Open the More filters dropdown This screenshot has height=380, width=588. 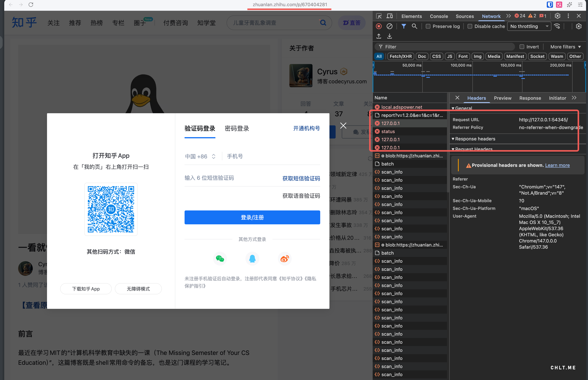tap(566, 47)
